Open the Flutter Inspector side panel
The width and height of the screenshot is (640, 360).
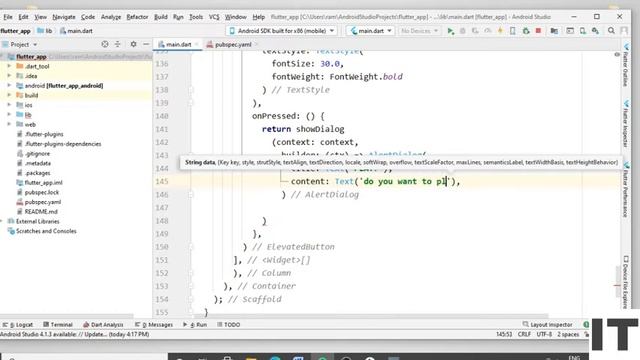coord(625,124)
